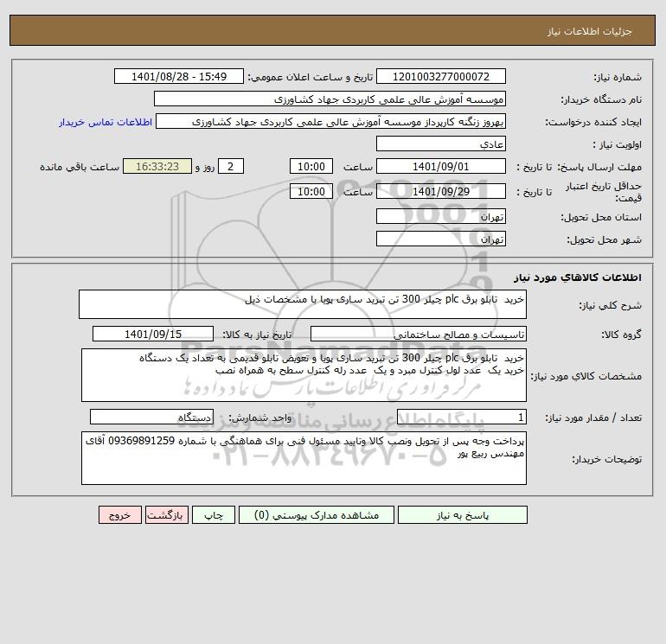Click the text ساعت باقی مانده

[x=80, y=167]
